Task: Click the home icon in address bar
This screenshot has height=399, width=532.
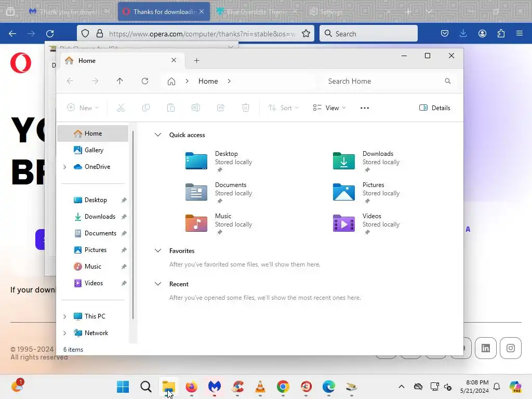Action: [x=171, y=82]
